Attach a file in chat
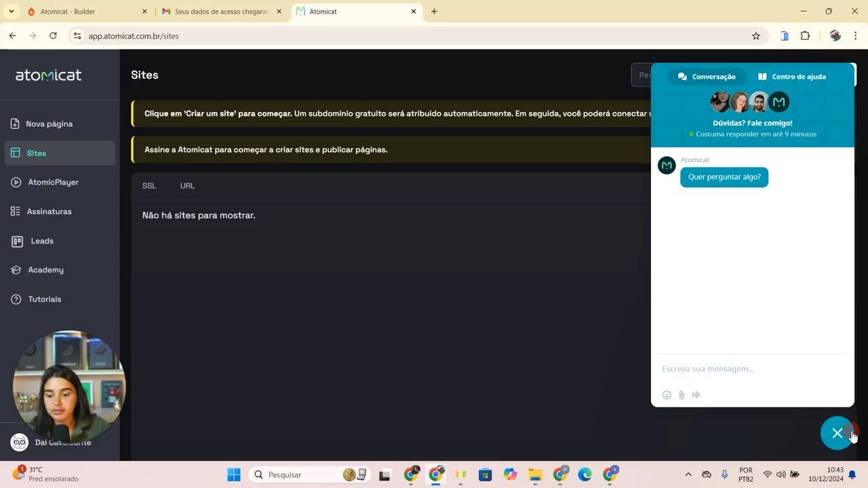 (x=682, y=395)
